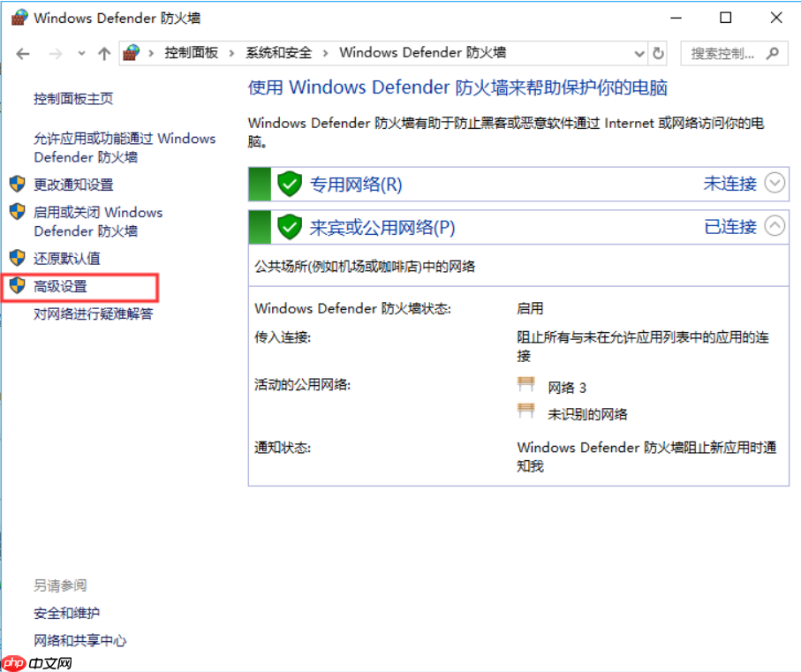Screen dimensions: 801x672
Task: Open 控制面板主页 link
Action: 73,99
